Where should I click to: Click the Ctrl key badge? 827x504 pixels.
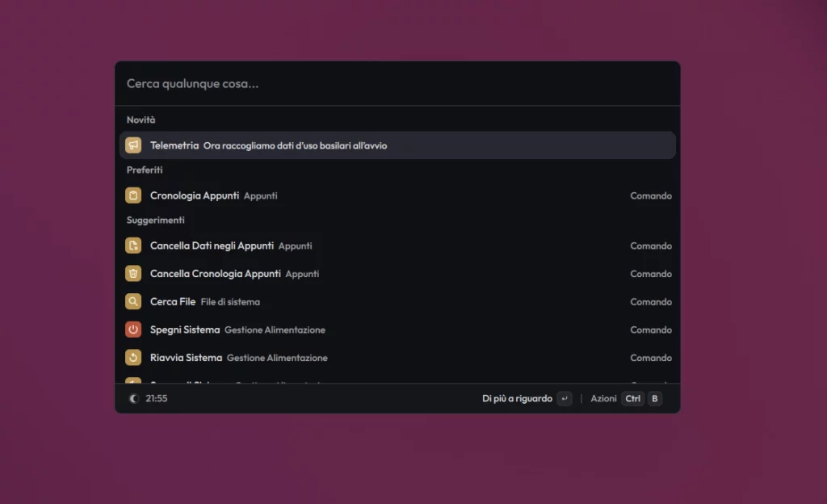pos(632,398)
